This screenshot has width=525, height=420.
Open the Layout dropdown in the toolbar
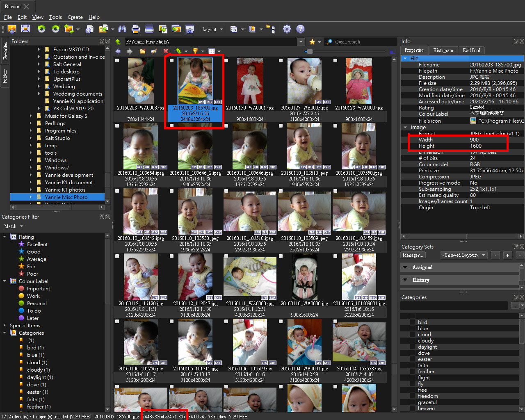point(212,29)
